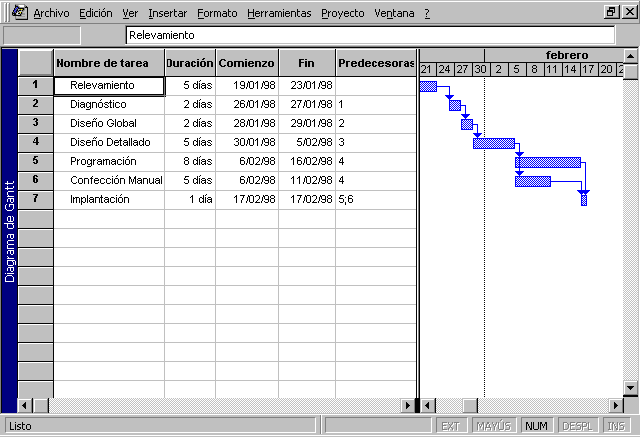
Task: Open the Insertar menu
Action: (x=167, y=13)
